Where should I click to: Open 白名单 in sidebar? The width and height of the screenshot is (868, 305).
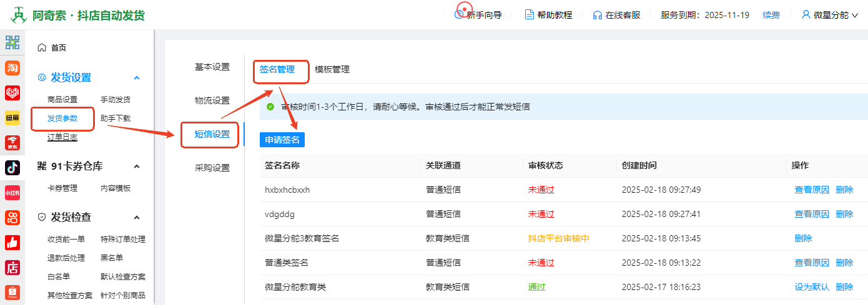tap(59, 276)
